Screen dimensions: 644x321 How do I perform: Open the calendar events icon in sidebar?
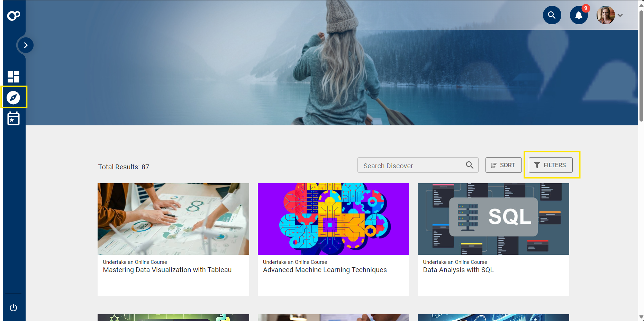click(13, 118)
